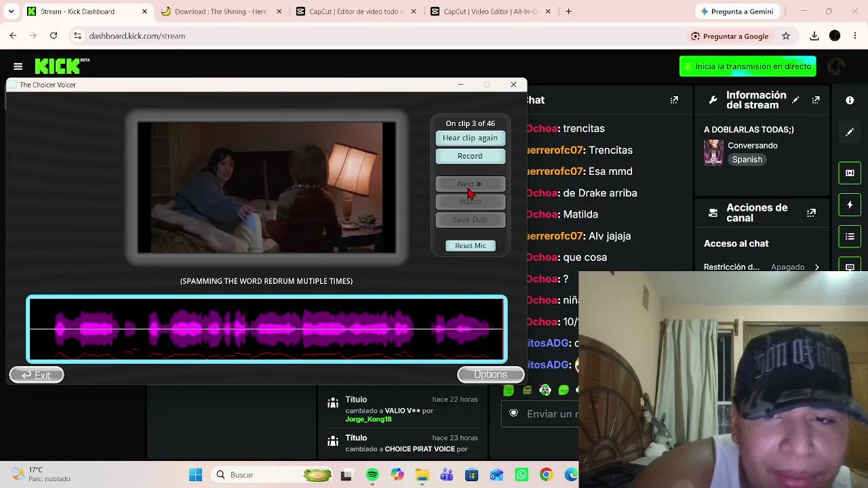Open File Explorer from the taskbar
This screenshot has height=488, width=868.
click(x=422, y=474)
